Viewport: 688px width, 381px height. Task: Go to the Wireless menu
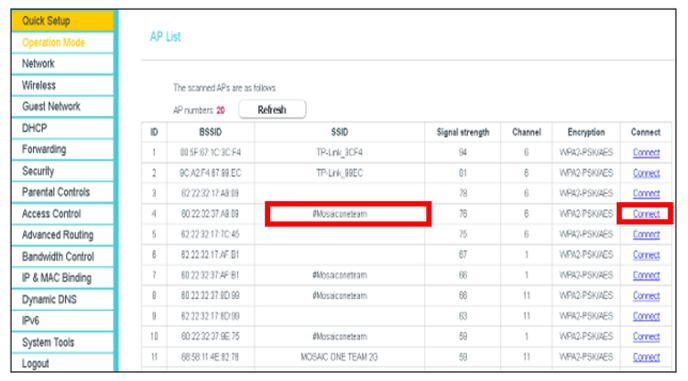(x=62, y=85)
